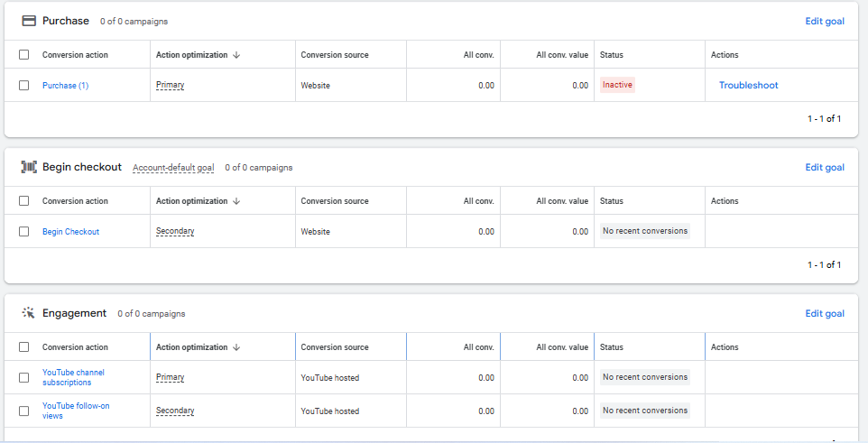Click 0 of 0 campaigns beside Engagement
Viewport: 868px width, 443px height.
(151, 313)
